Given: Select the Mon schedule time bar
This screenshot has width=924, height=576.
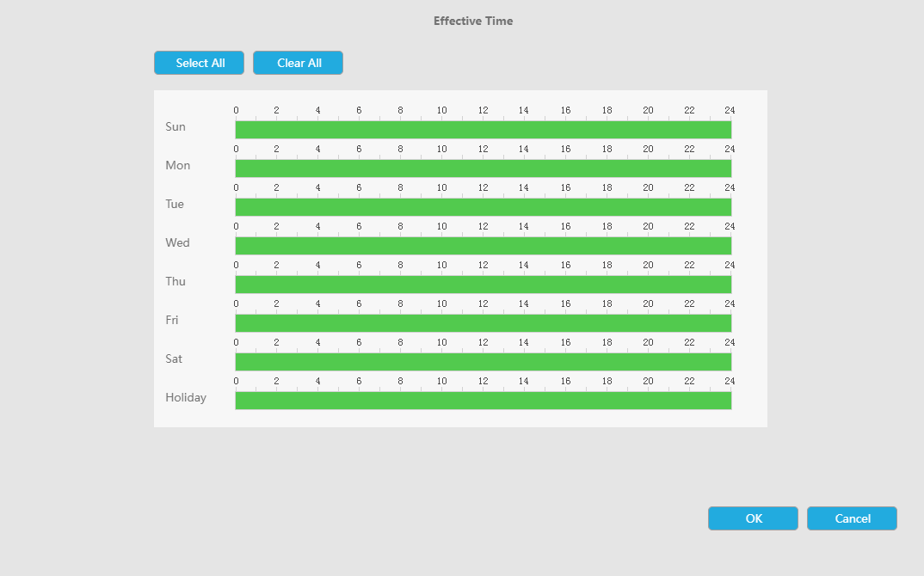Looking at the screenshot, I should [484, 169].
